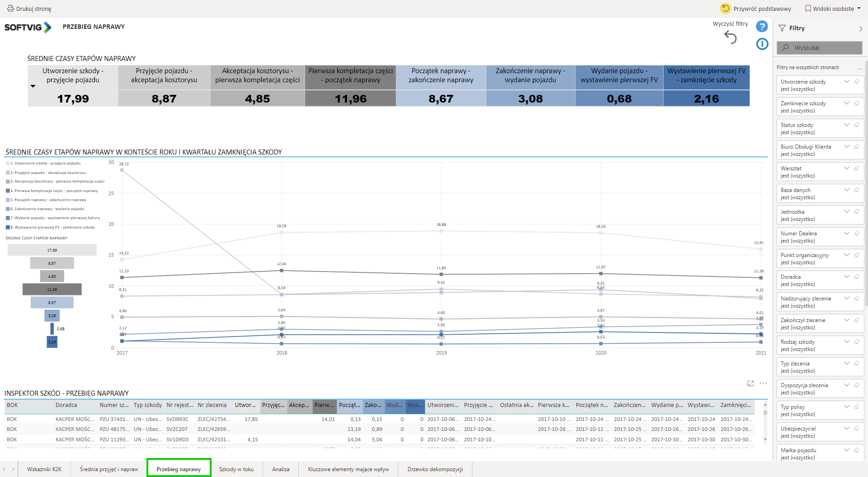Expand the Baza danych filter chevron

[846, 190]
